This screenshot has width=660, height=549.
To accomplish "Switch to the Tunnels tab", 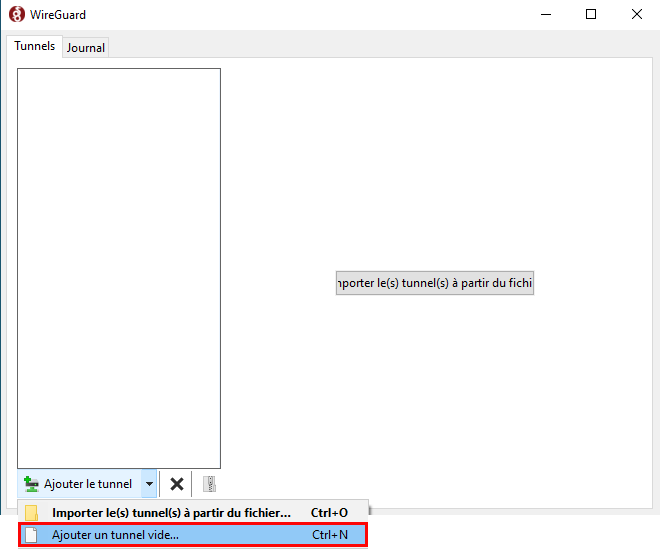I will click(x=35, y=46).
